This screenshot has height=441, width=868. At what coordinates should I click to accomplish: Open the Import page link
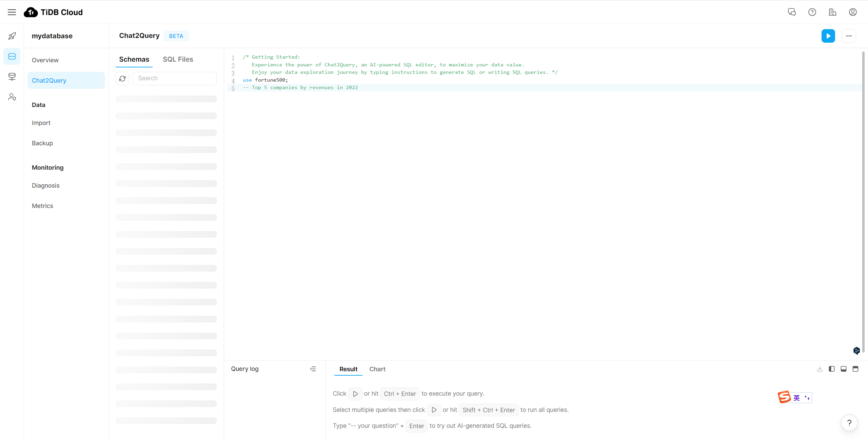(x=41, y=123)
